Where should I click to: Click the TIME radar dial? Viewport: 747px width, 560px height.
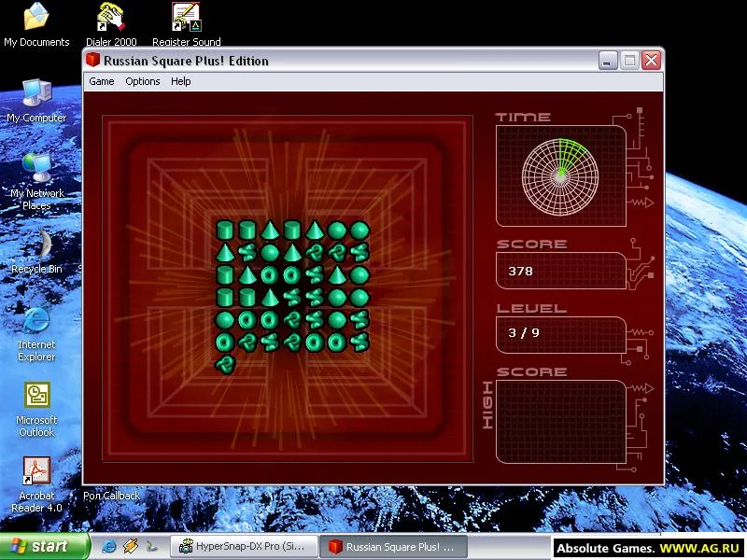click(560, 176)
